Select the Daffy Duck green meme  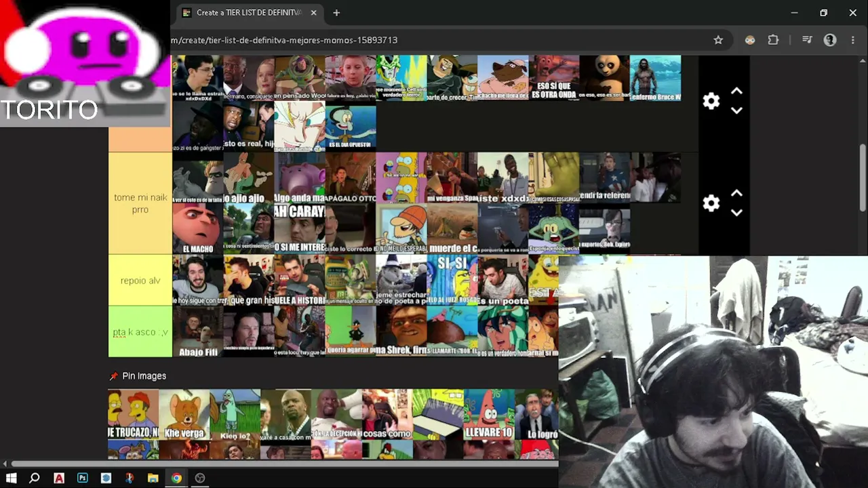click(x=351, y=332)
